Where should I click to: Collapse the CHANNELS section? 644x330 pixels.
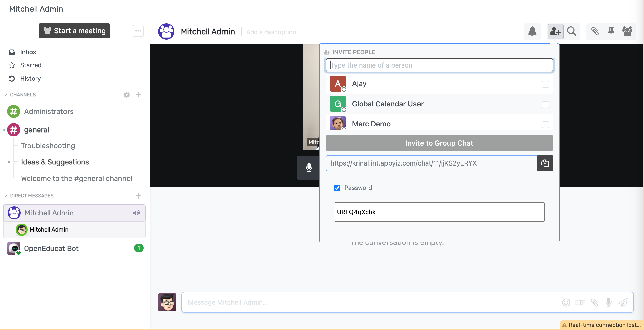click(x=5, y=95)
